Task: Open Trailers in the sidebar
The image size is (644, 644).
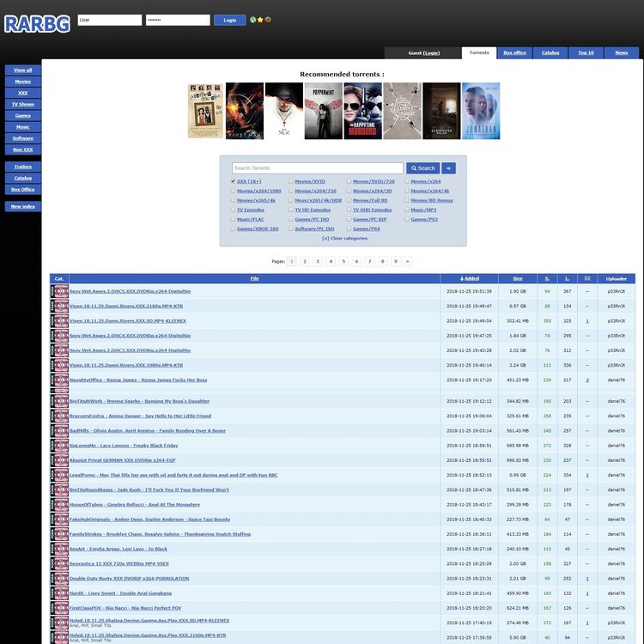Action: point(23,167)
